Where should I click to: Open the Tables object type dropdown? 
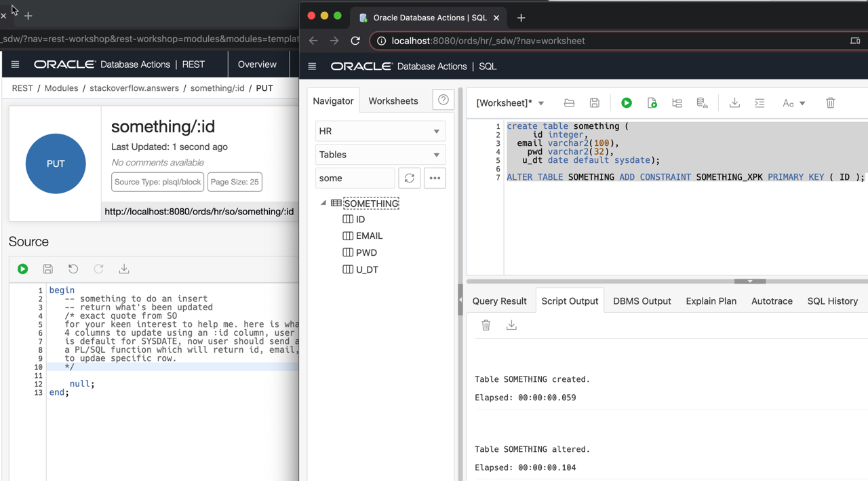click(x=380, y=155)
